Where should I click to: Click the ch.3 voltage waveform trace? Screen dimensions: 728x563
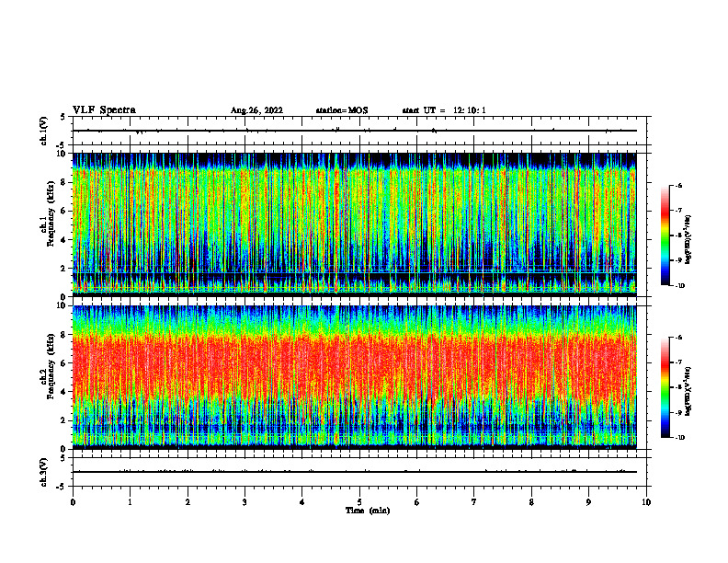[354, 472]
